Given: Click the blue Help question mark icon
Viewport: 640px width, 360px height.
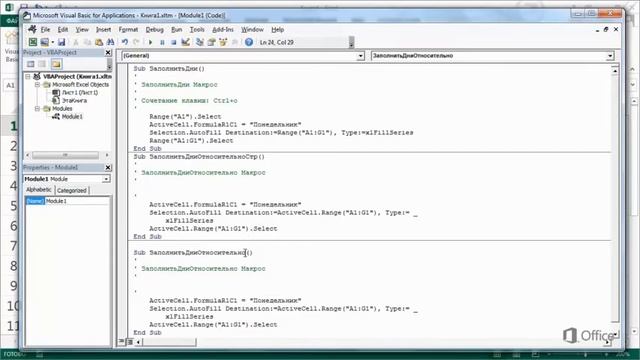Looking at the screenshot, I should [249, 42].
